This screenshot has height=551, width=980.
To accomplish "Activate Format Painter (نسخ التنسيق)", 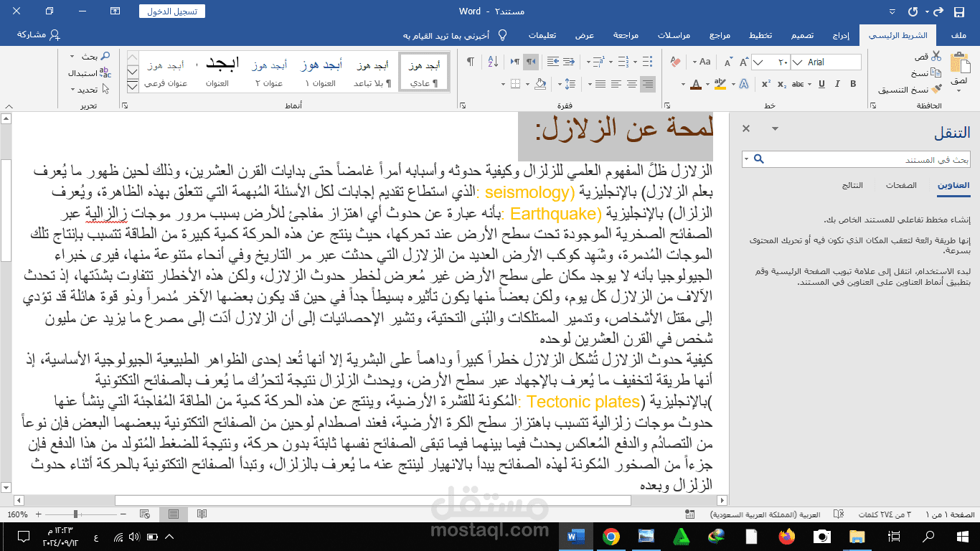I will tap(910, 90).
